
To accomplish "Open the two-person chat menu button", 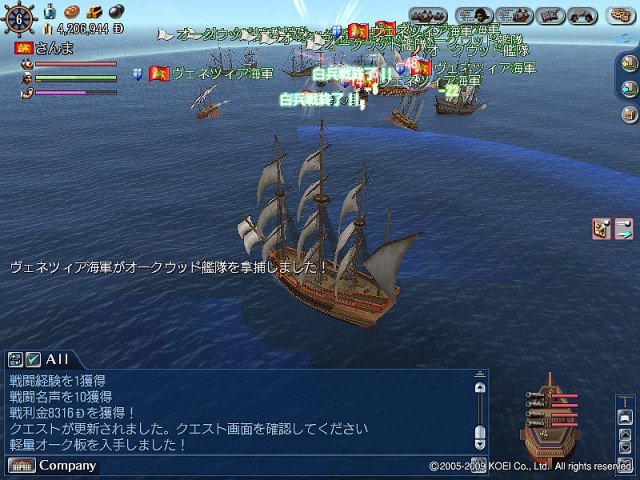I will coord(582,16).
